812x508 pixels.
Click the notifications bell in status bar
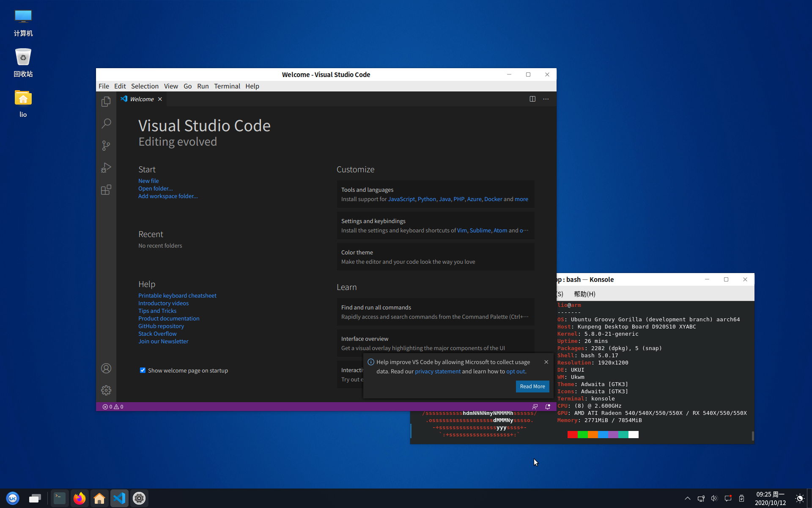coord(548,407)
